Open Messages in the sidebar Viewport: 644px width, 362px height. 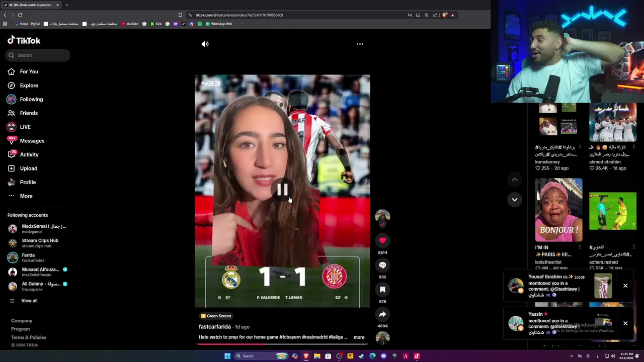[x=26, y=141]
